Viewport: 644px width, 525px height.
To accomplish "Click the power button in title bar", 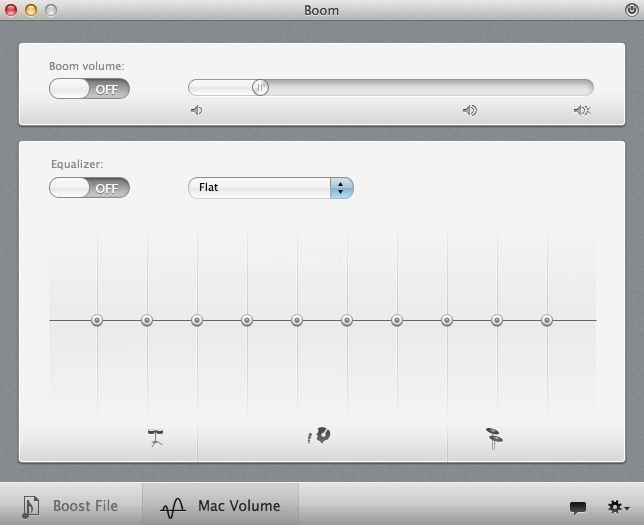I will pos(631,9).
